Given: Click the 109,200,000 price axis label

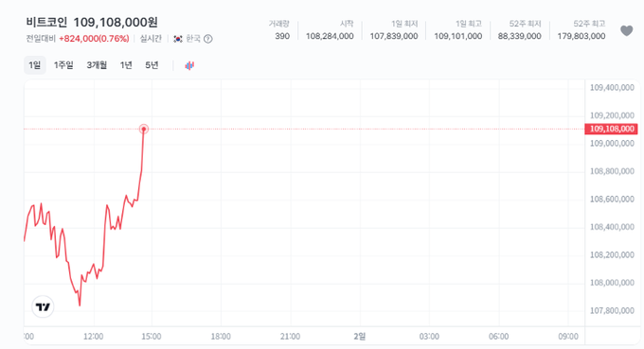Looking at the screenshot, I should 612,115.
